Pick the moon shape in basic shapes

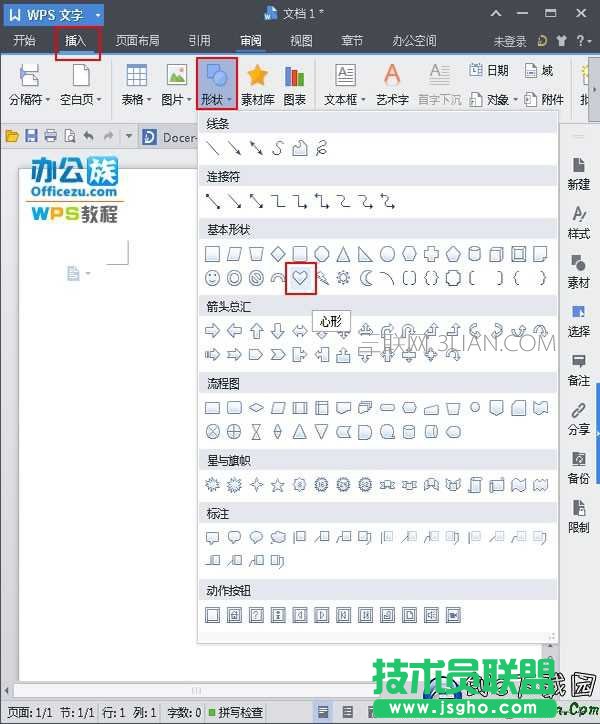point(366,278)
